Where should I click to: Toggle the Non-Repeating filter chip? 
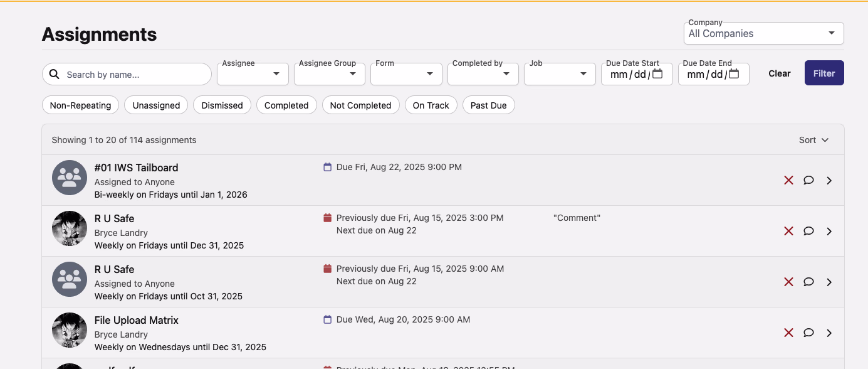[x=80, y=105]
